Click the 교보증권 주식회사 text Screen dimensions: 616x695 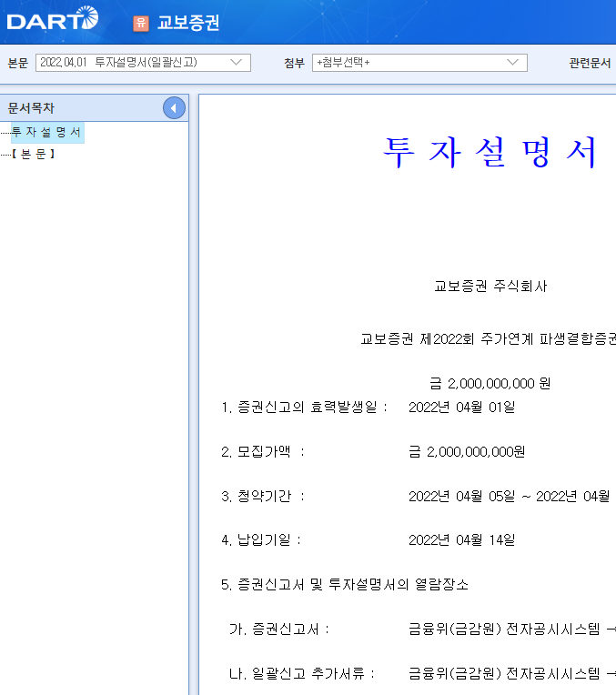pyautogui.click(x=490, y=287)
